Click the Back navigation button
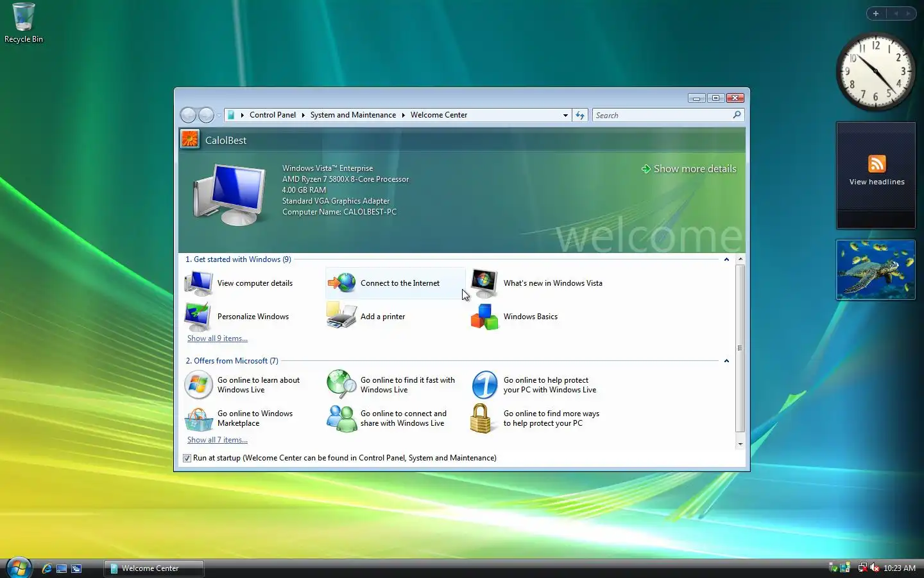The image size is (924, 578). click(x=188, y=115)
